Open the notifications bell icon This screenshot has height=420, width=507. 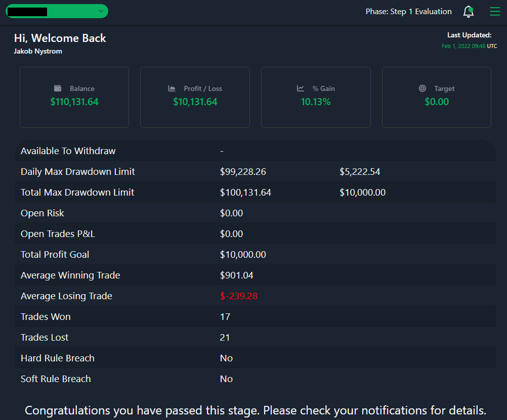click(x=468, y=12)
